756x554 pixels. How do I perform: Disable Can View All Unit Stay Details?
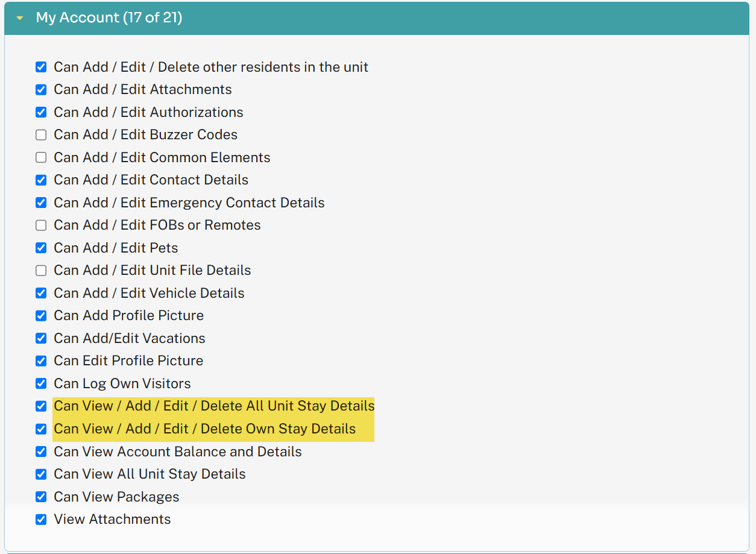click(41, 474)
